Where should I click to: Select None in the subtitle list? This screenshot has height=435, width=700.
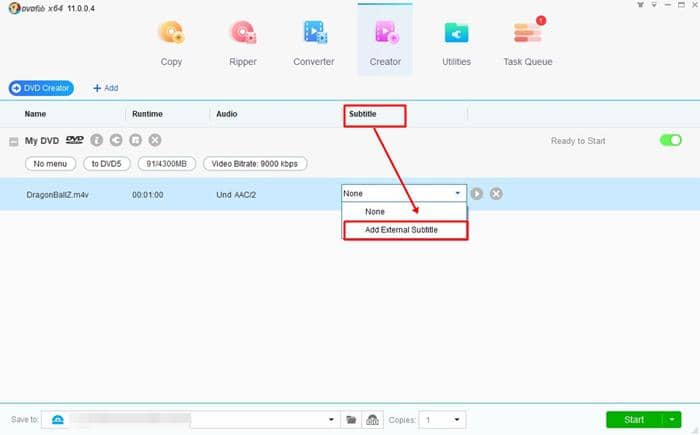click(404, 212)
